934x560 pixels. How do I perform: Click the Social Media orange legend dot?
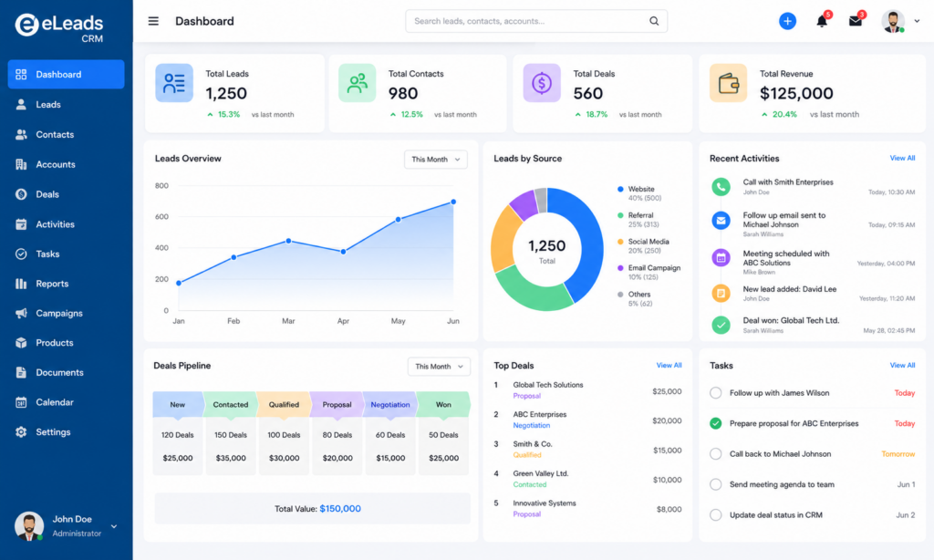pyautogui.click(x=620, y=242)
